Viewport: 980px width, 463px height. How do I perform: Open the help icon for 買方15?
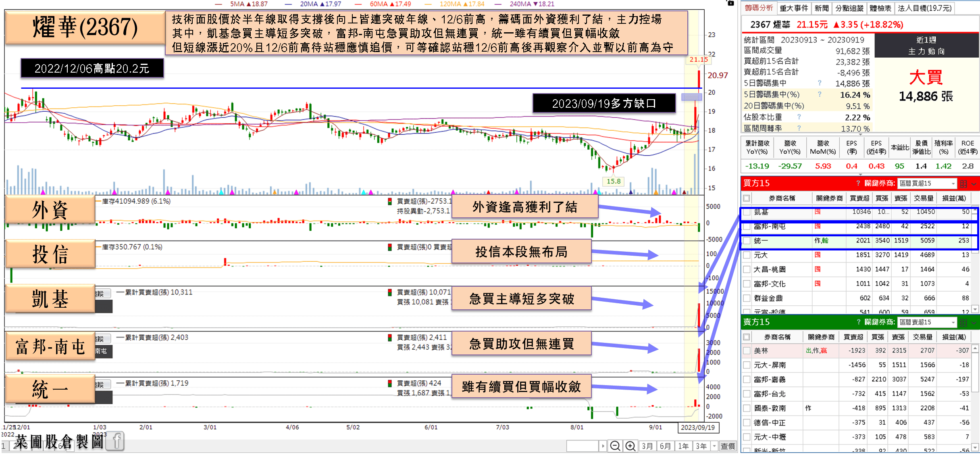point(858,183)
